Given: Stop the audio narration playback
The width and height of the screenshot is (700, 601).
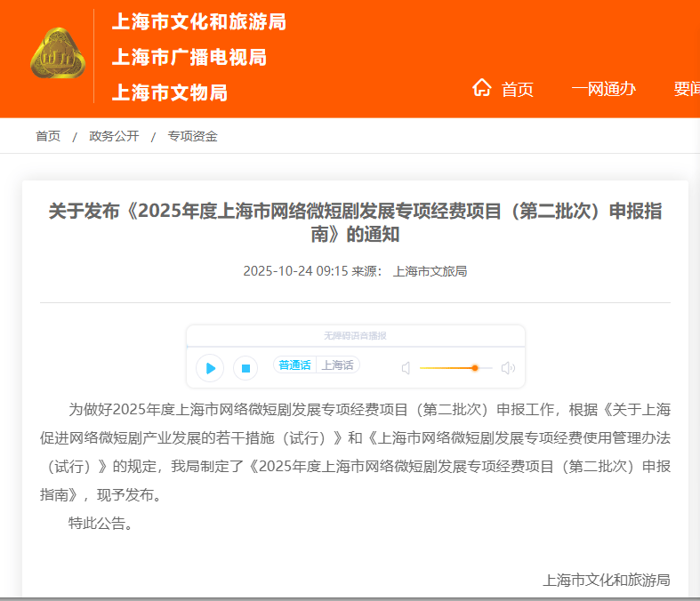Looking at the screenshot, I should point(245,367).
